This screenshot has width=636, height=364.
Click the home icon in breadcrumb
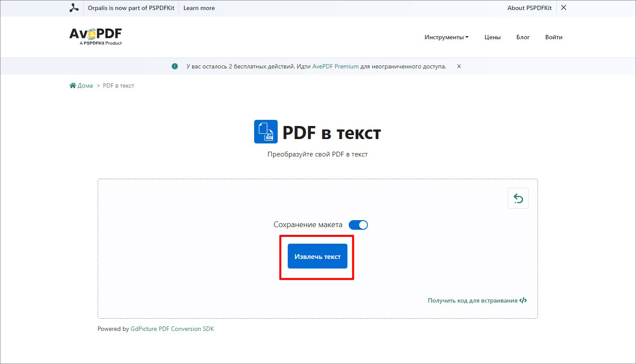click(73, 85)
